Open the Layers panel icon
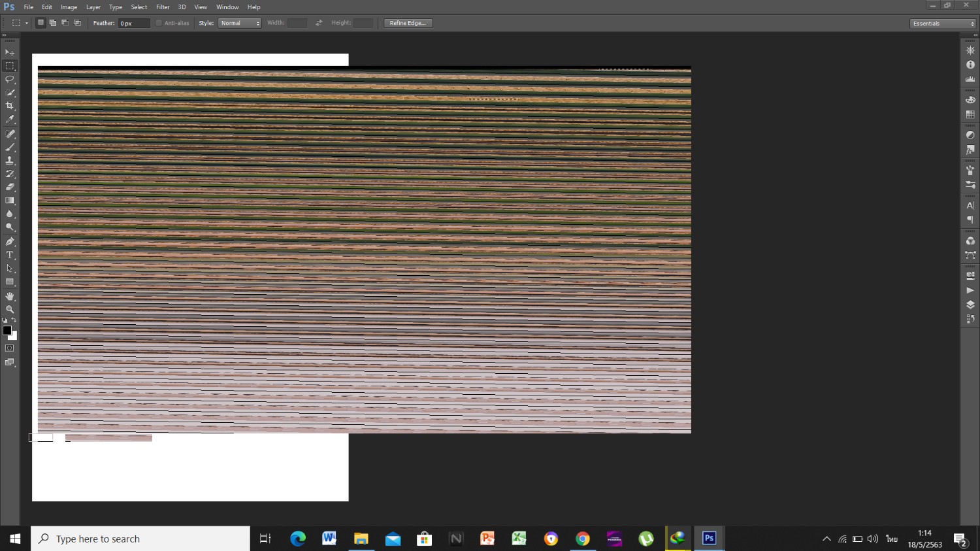Screen dimensions: 980x551 tap(970, 305)
